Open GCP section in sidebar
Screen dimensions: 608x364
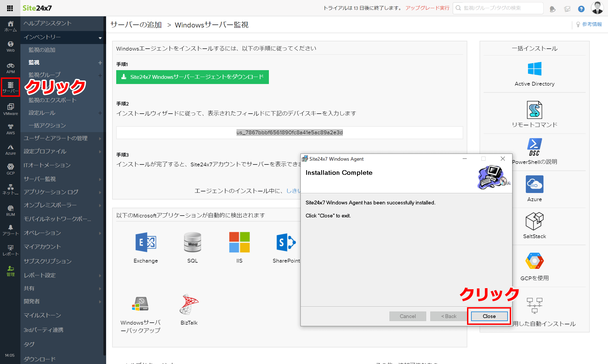pyautogui.click(x=10, y=169)
